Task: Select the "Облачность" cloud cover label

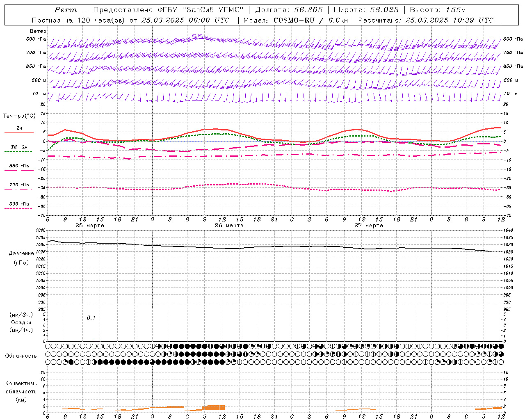Action: click(21, 356)
